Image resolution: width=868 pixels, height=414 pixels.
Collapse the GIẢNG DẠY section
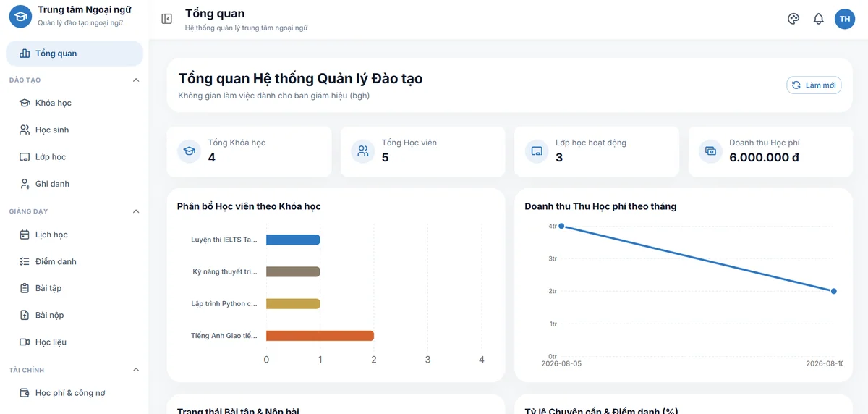click(136, 211)
